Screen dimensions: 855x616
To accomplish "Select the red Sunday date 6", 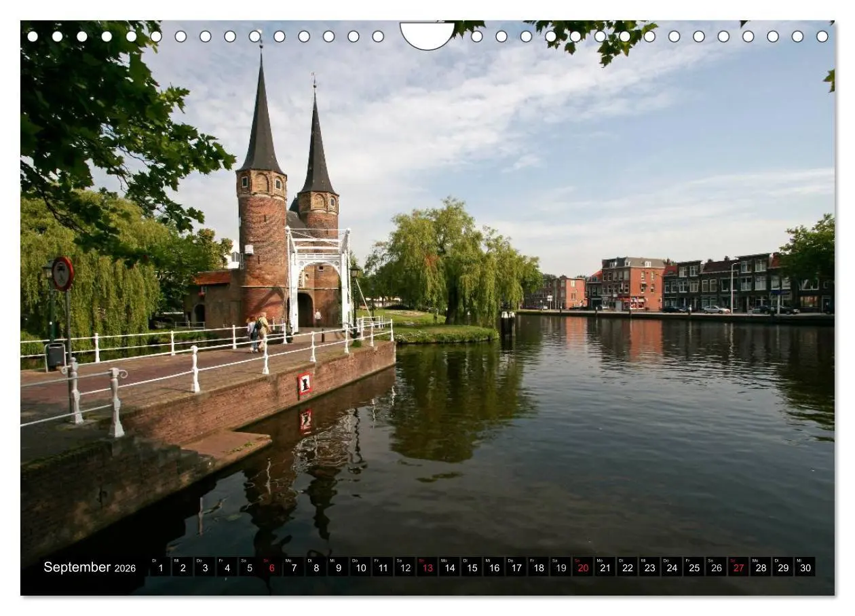I will [x=271, y=567].
